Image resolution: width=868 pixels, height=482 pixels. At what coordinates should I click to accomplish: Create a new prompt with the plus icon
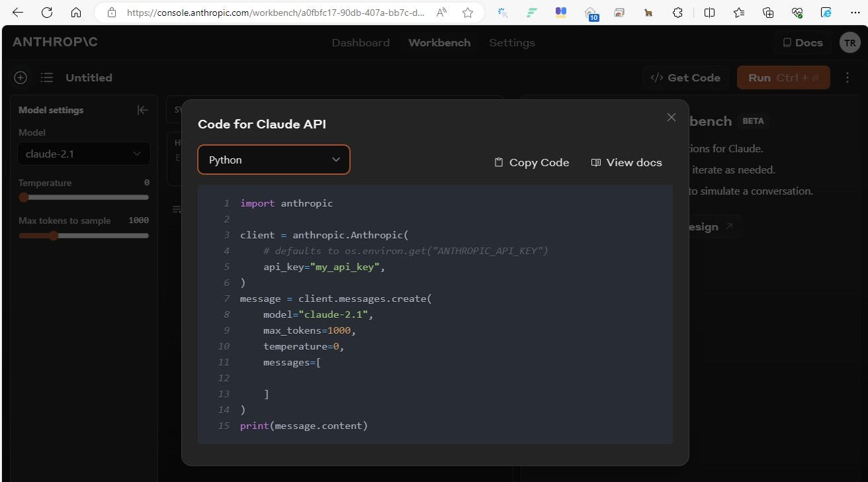tap(21, 77)
